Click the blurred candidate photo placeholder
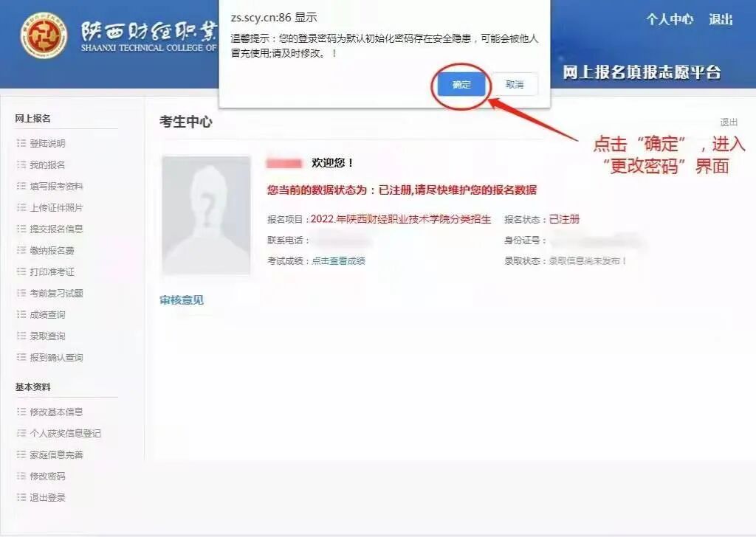This screenshot has width=756, height=537. pyautogui.click(x=206, y=214)
